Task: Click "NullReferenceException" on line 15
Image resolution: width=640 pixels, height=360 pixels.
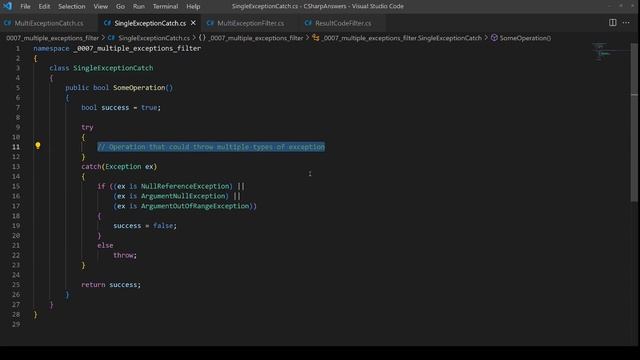Action: click(x=186, y=186)
